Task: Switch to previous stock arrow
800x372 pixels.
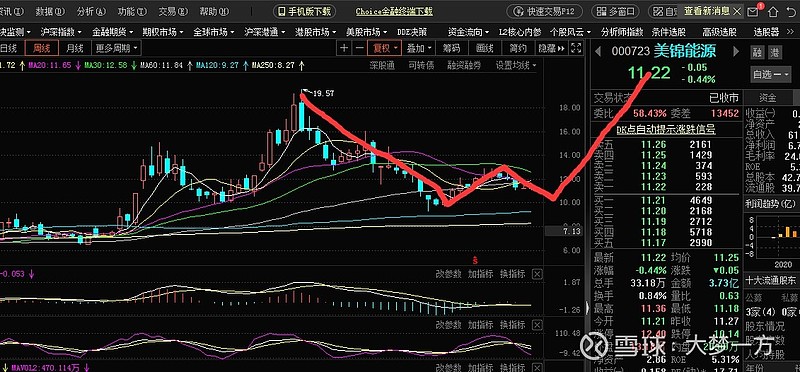Action: point(598,51)
